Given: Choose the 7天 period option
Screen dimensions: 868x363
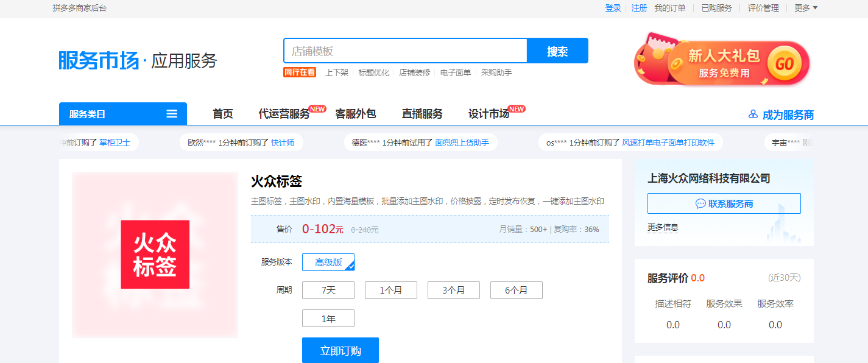Looking at the screenshot, I should (328, 291).
